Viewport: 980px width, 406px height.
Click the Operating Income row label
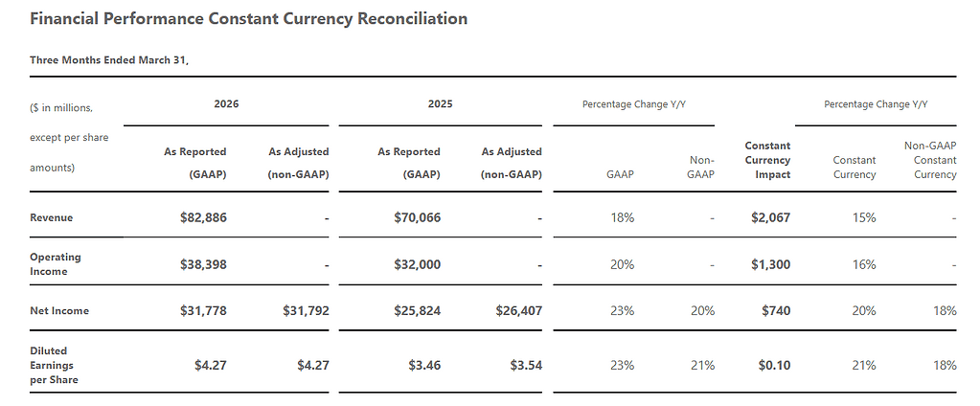pyautogui.click(x=56, y=264)
